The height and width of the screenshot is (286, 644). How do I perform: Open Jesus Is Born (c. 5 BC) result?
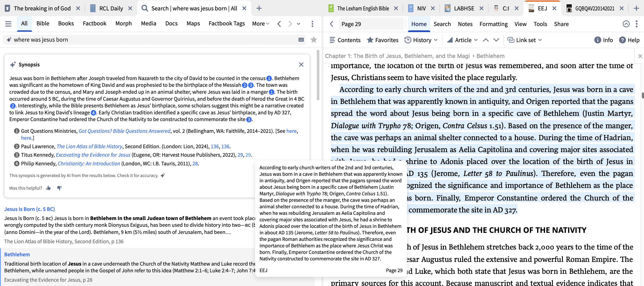(30, 209)
